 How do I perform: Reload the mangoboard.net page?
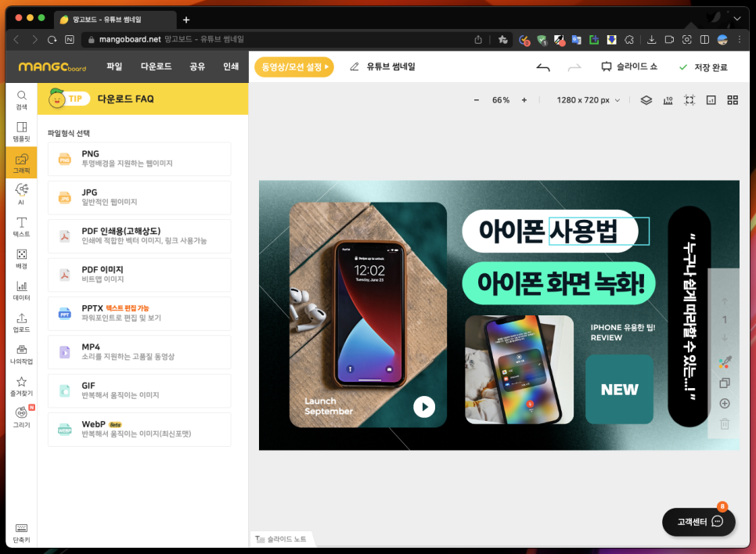(52, 40)
